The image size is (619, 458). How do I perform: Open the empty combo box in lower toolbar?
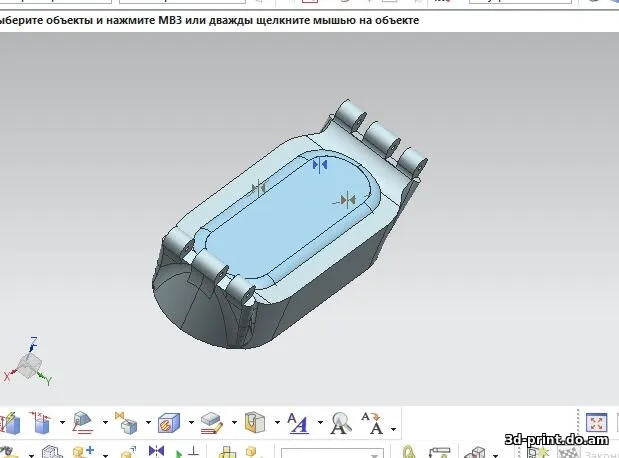(332, 453)
